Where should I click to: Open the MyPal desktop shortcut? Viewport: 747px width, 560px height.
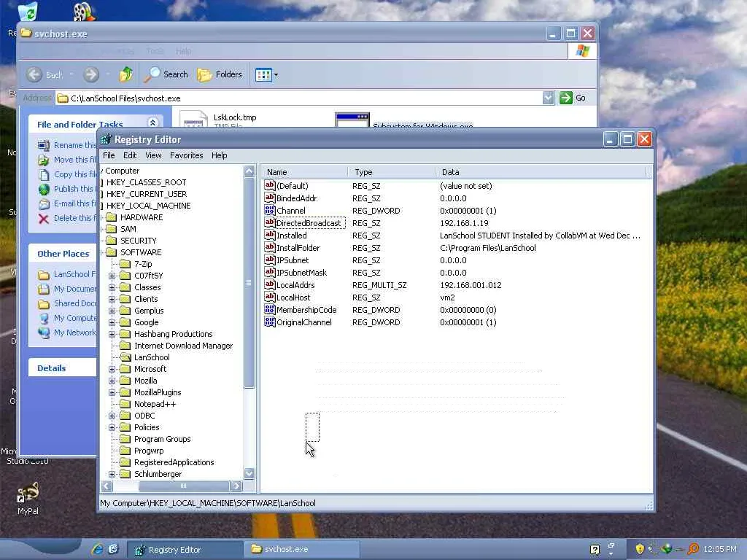click(28, 499)
